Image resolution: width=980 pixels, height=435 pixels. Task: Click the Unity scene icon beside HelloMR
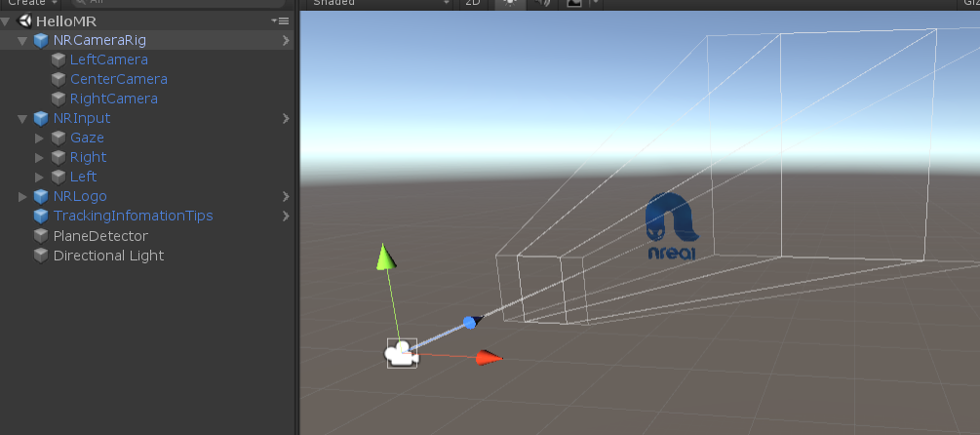pos(25,20)
